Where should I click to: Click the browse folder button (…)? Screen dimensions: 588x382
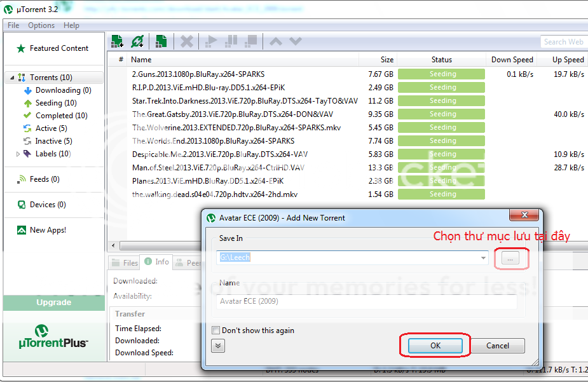pos(511,258)
